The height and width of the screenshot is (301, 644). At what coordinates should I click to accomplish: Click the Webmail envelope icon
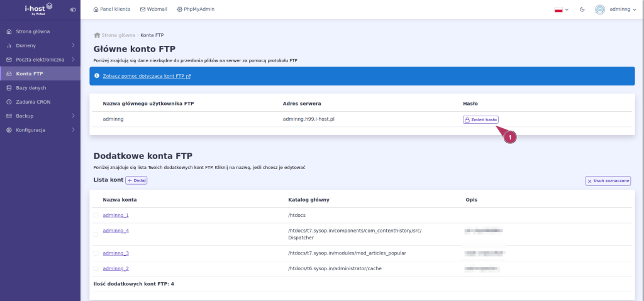(x=143, y=9)
